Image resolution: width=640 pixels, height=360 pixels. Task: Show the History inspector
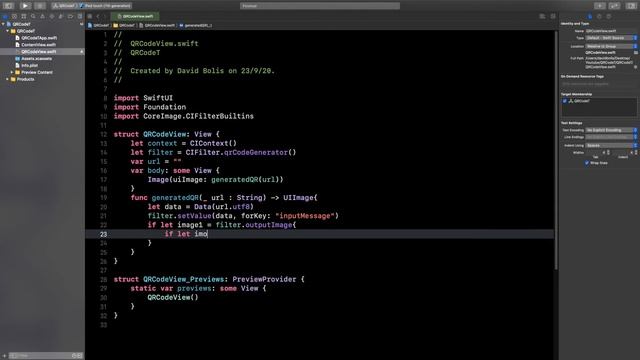pos(599,16)
